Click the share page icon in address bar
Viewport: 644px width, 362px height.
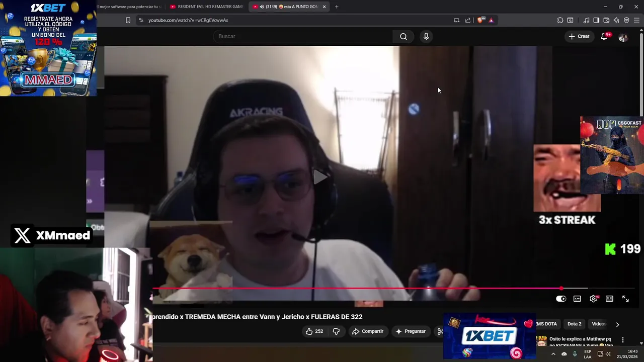[x=468, y=20]
